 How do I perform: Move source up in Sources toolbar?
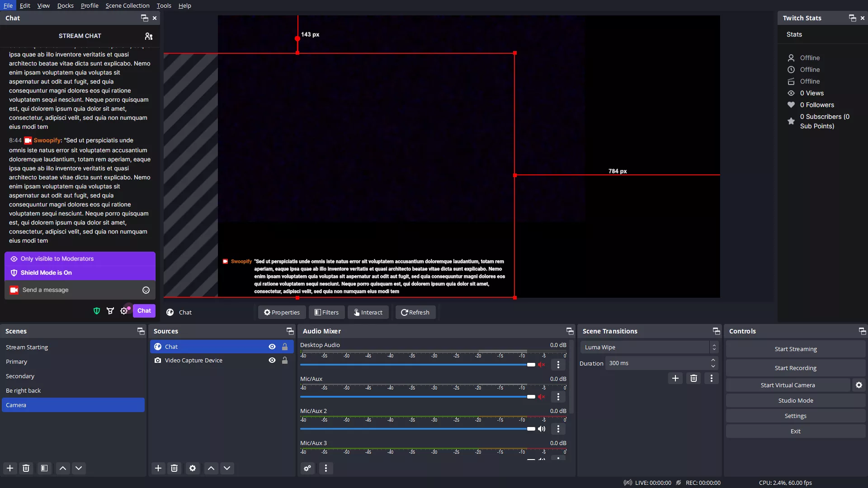[x=211, y=468]
